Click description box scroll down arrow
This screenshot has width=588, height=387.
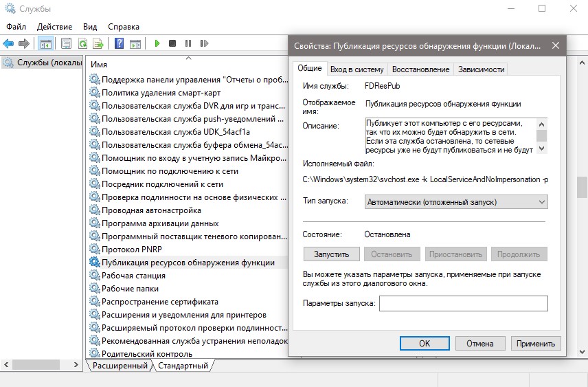(541, 148)
